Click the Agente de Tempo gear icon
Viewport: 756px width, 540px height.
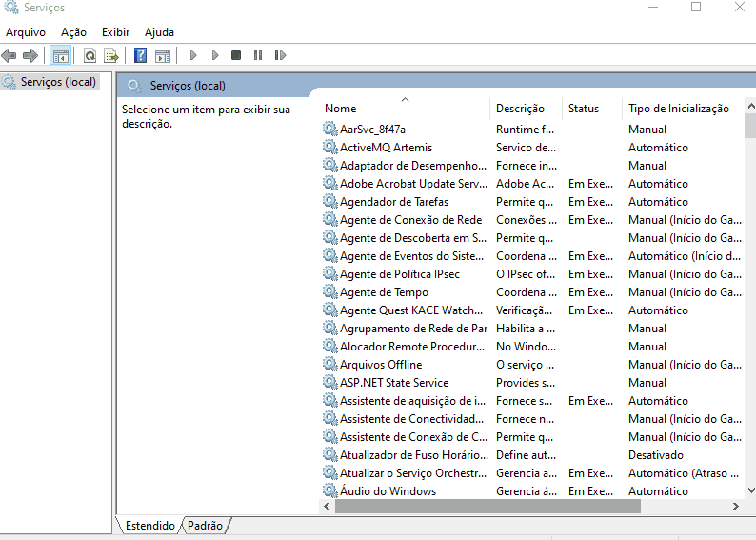pos(329,291)
